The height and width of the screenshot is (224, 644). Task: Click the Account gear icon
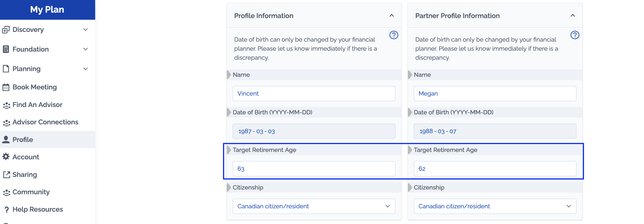pyautogui.click(x=6, y=157)
